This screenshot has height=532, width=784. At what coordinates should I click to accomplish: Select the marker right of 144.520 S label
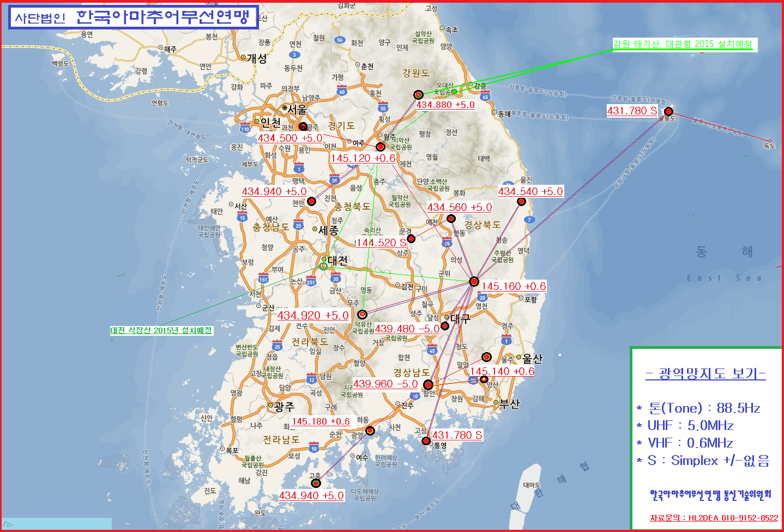(411, 238)
